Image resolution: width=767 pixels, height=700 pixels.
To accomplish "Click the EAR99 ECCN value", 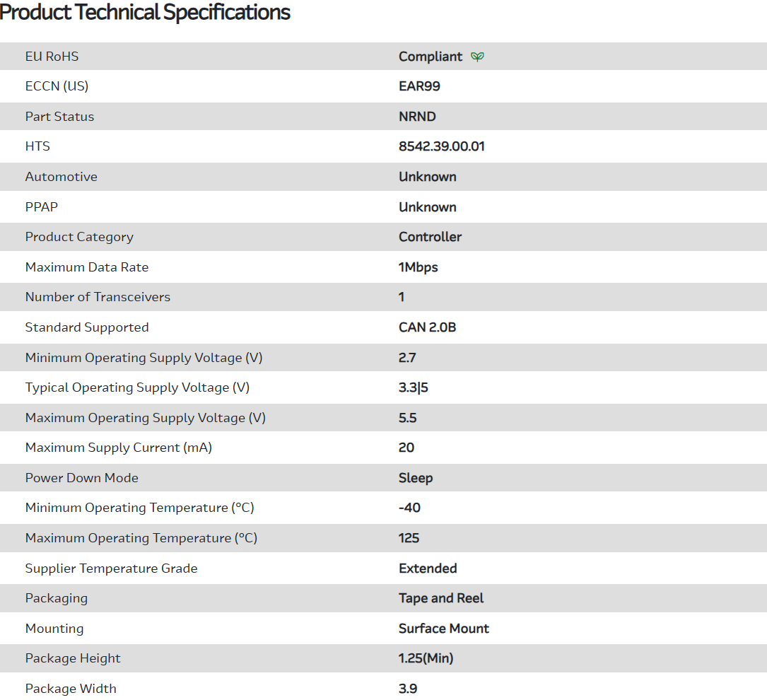I will (419, 86).
